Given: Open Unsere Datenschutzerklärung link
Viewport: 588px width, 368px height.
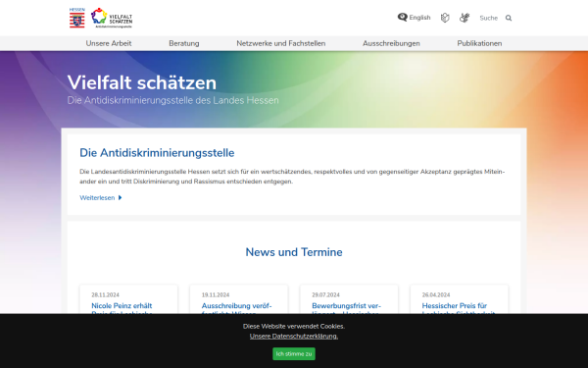Looking at the screenshot, I should [294, 336].
